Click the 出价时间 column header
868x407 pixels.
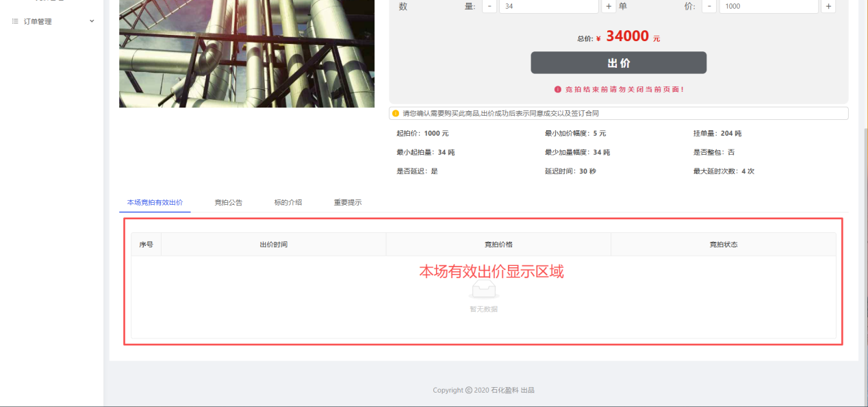click(273, 245)
